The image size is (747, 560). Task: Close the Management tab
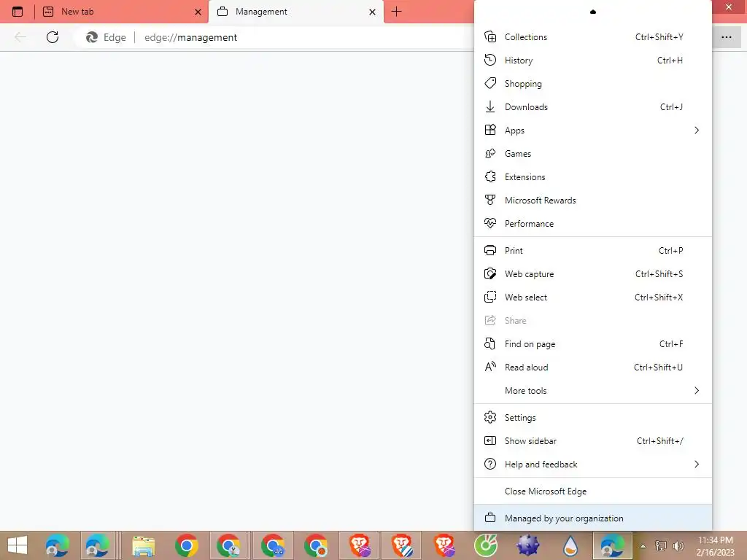tap(372, 12)
